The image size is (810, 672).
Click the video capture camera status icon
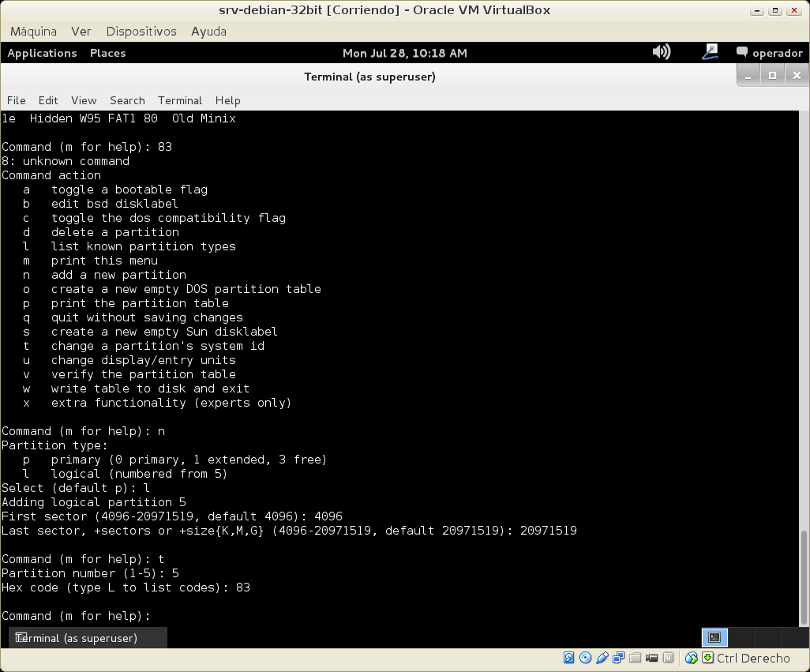coord(652,658)
